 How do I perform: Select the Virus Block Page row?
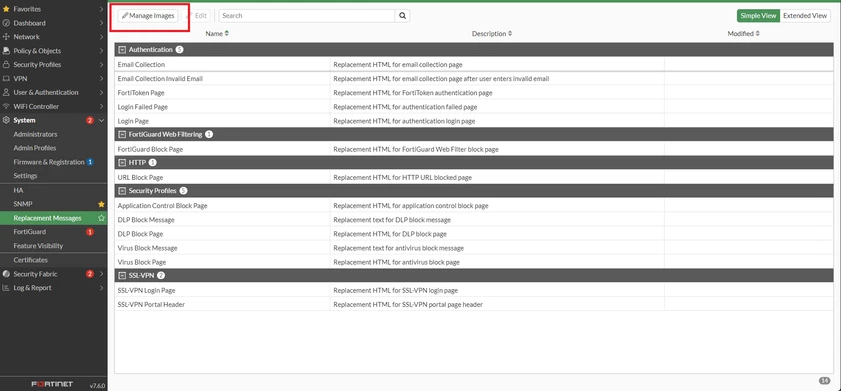(474, 262)
